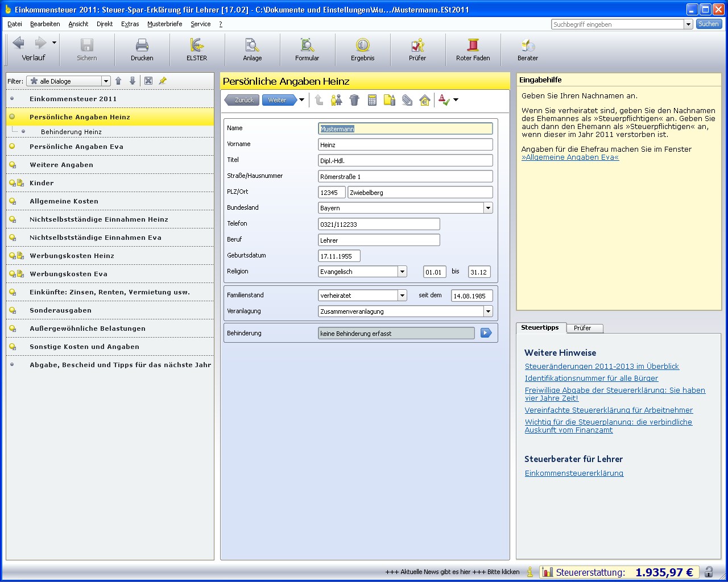Open link 'Steueränderungen 2011-2013 im Überblick'
Image resolution: width=728 pixels, height=582 pixels.
(x=602, y=367)
